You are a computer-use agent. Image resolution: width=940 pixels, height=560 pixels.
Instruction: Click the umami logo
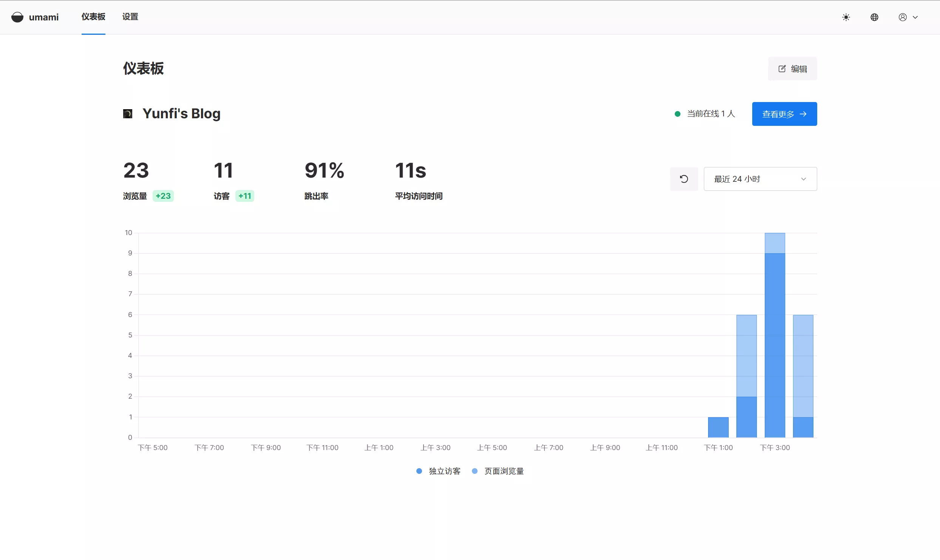[17, 17]
